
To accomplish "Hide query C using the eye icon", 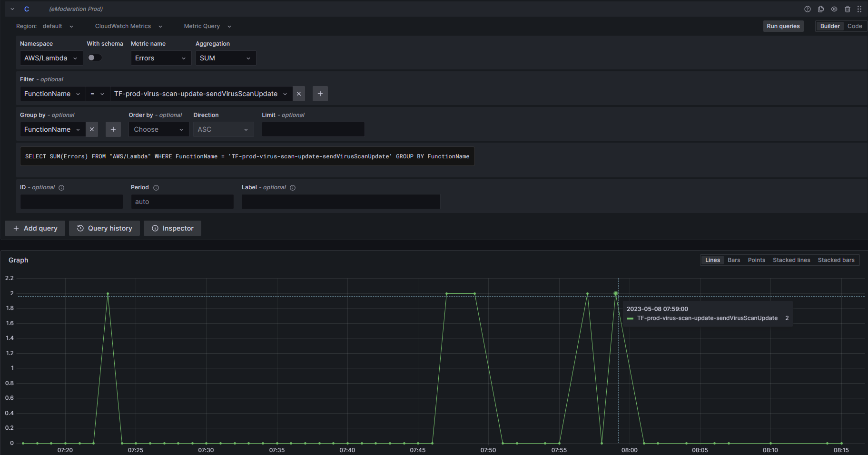I will [x=834, y=9].
